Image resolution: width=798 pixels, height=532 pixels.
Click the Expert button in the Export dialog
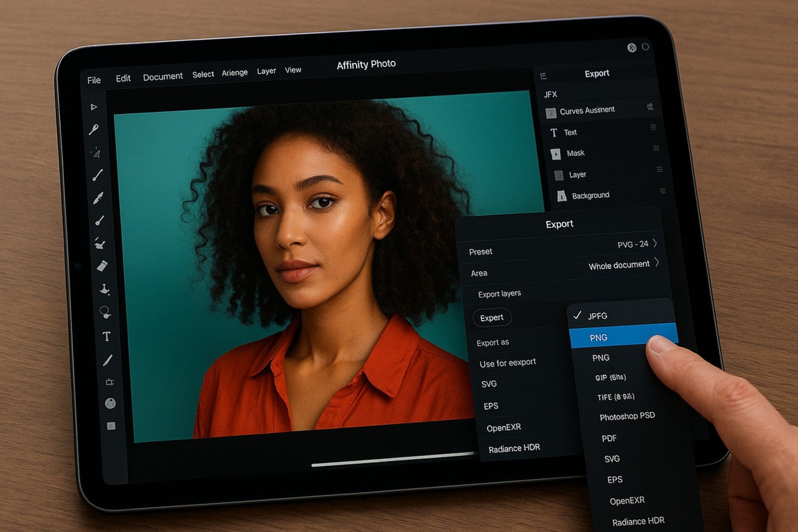492,317
